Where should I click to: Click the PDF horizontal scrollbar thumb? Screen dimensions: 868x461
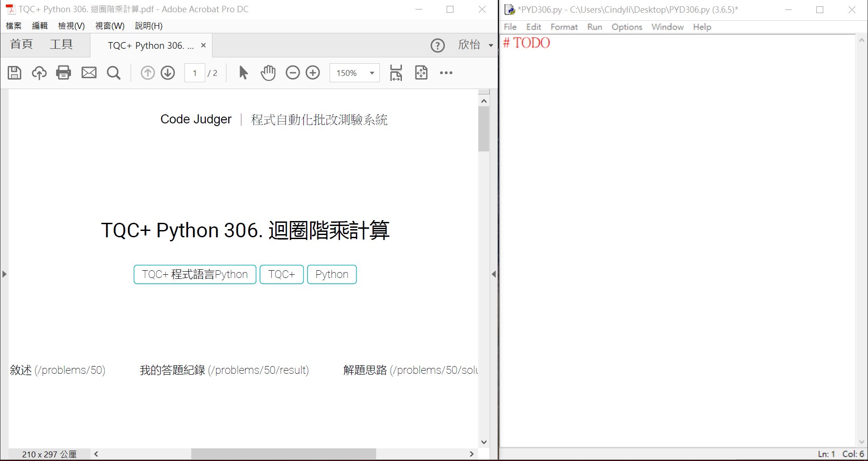point(283,454)
